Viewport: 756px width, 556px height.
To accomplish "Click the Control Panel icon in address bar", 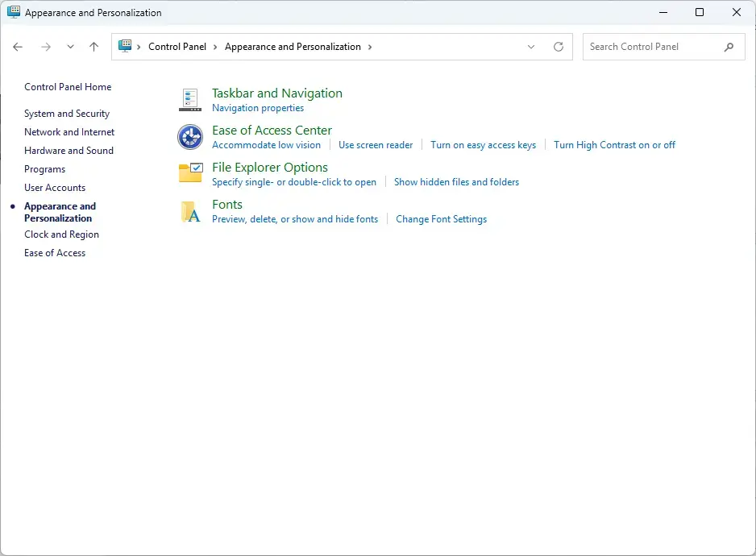I will point(125,46).
